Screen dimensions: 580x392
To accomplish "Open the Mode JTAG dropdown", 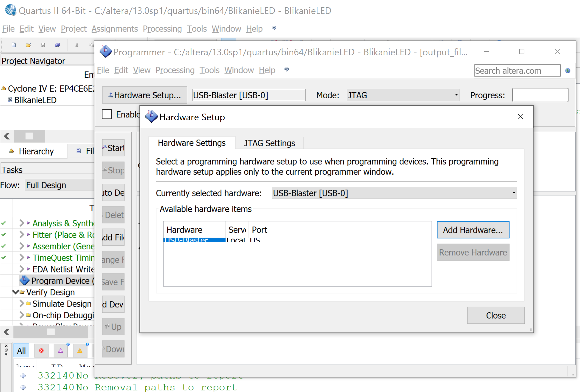I will 403,95.
